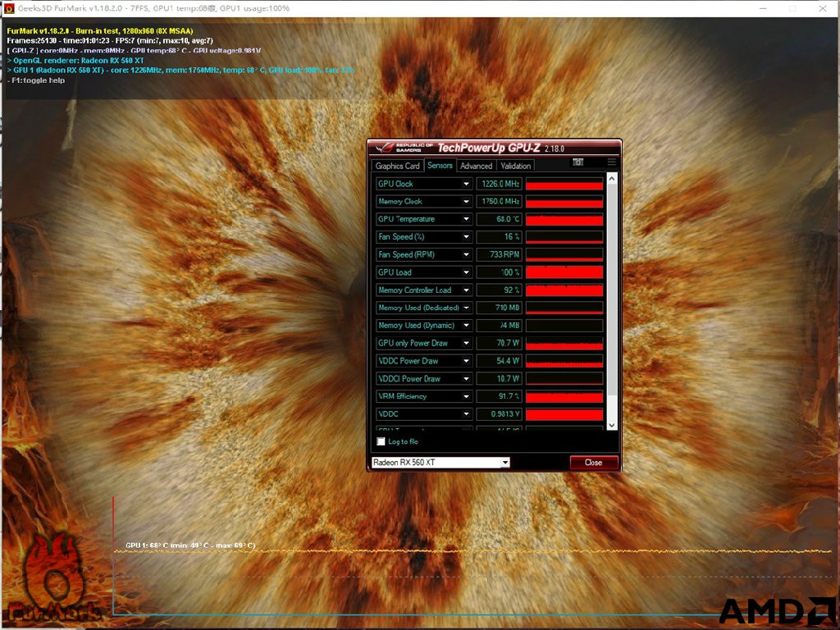
Task: Go to the Validation tab
Action: pyautogui.click(x=516, y=166)
